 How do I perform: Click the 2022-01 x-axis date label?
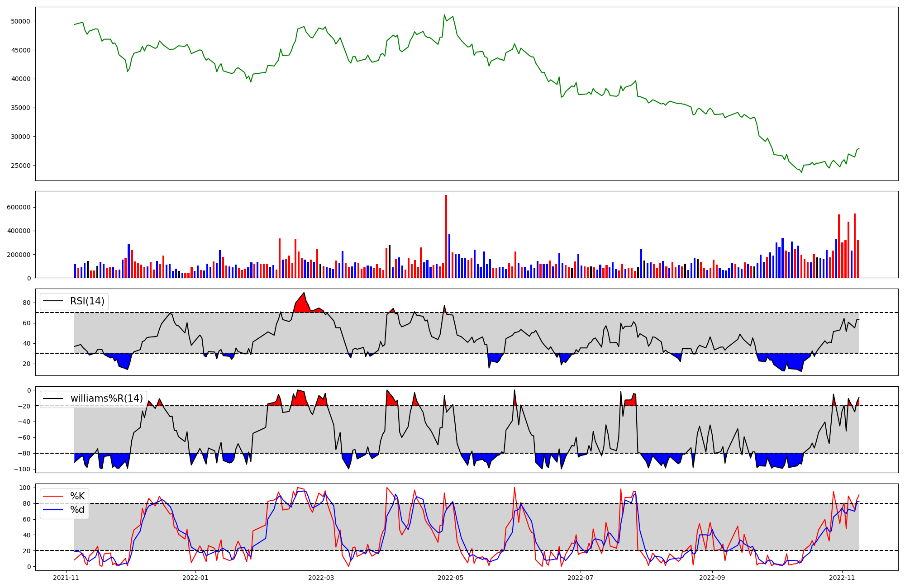coord(195,578)
